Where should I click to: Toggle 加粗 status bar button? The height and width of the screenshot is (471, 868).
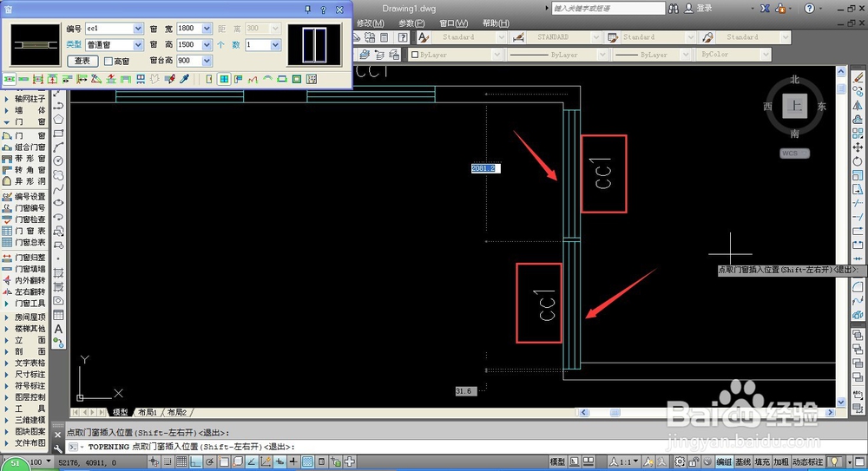[781, 461]
